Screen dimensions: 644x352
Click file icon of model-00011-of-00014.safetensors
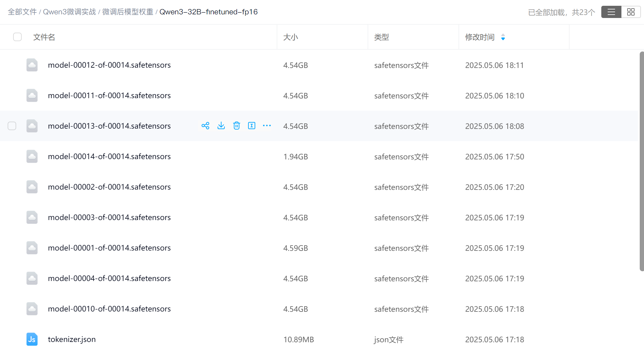pos(32,95)
